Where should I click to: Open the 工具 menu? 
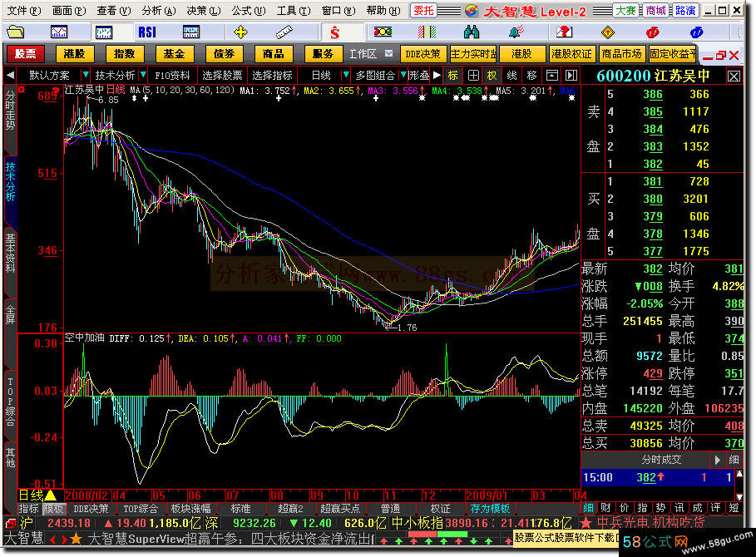click(294, 11)
